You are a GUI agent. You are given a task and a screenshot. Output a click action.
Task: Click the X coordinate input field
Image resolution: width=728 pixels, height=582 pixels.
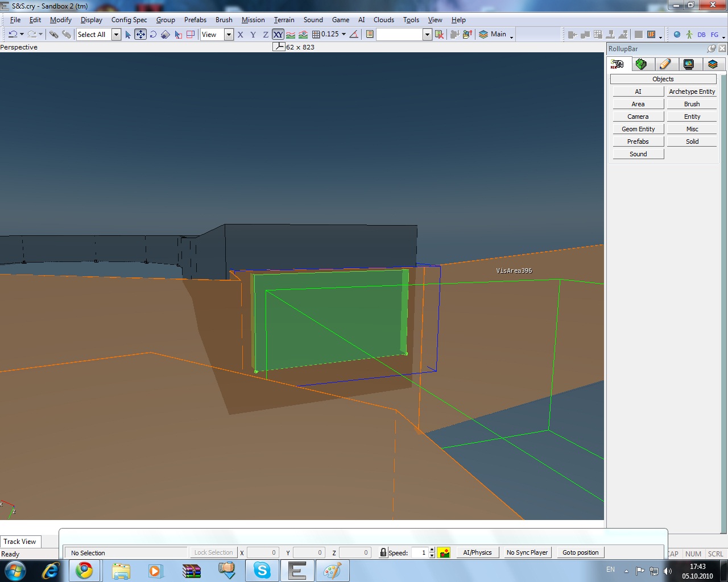point(263,552)
